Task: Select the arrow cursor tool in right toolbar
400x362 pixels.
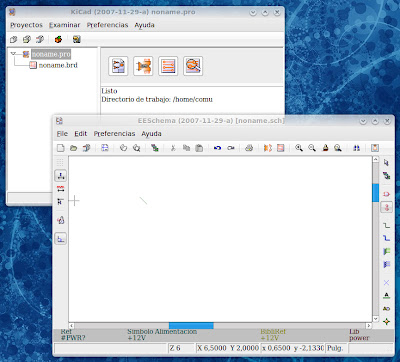Action: tap(386, 163)
